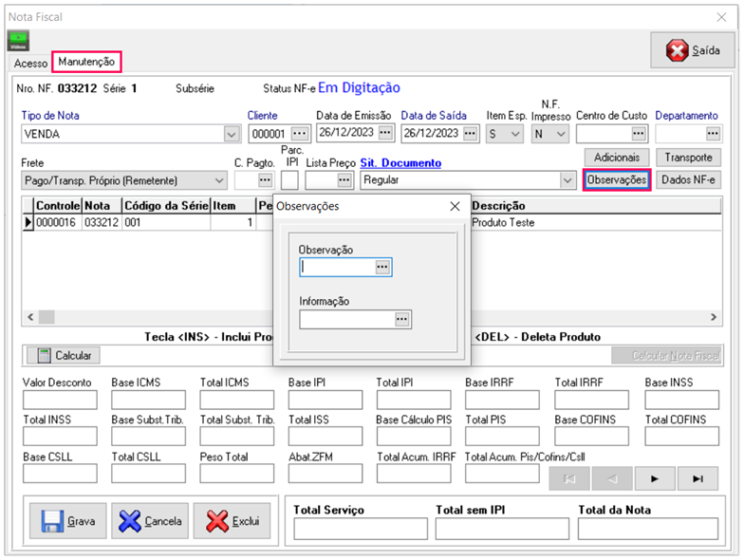Open the Observação lookup ellipsis button
This screenshot has height=560, width=744.
click(382, 268)
